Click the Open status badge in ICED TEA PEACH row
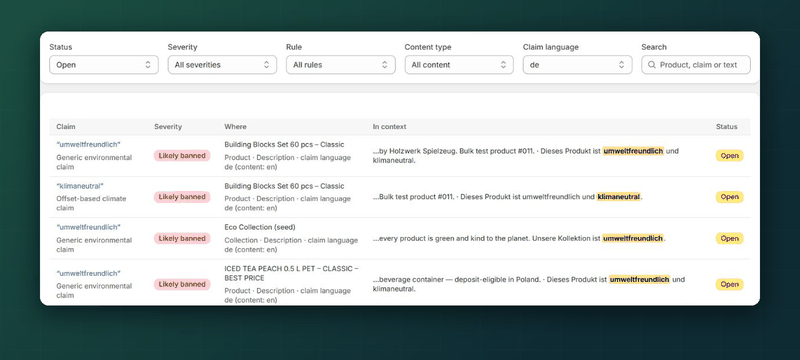Screen dimensions: 800x360 730,285
